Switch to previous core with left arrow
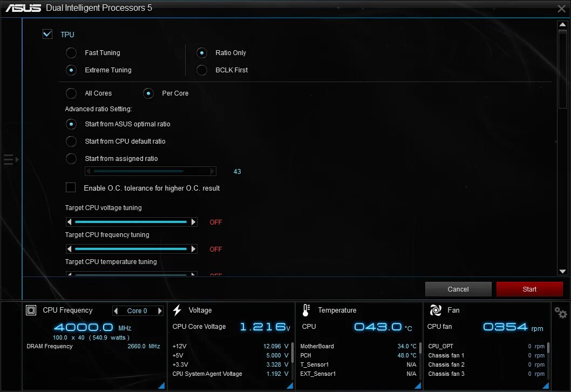571x392 pixels. [116, 311]
